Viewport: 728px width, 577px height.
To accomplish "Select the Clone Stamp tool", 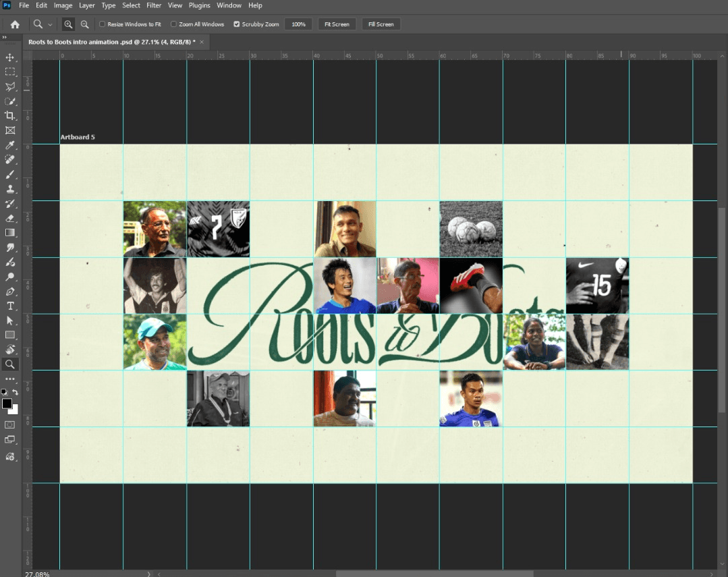I will pos(9,189).
